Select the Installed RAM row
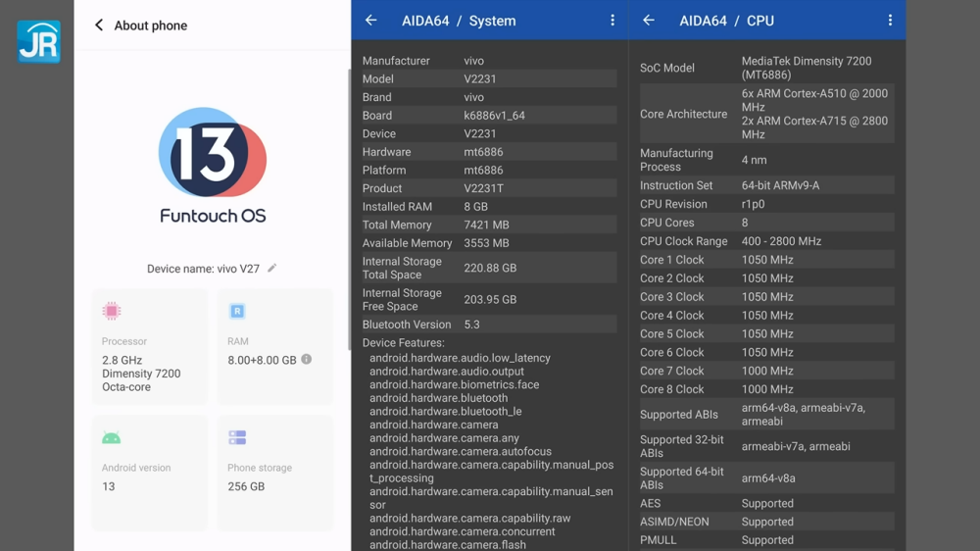 [x=488, y=207]
